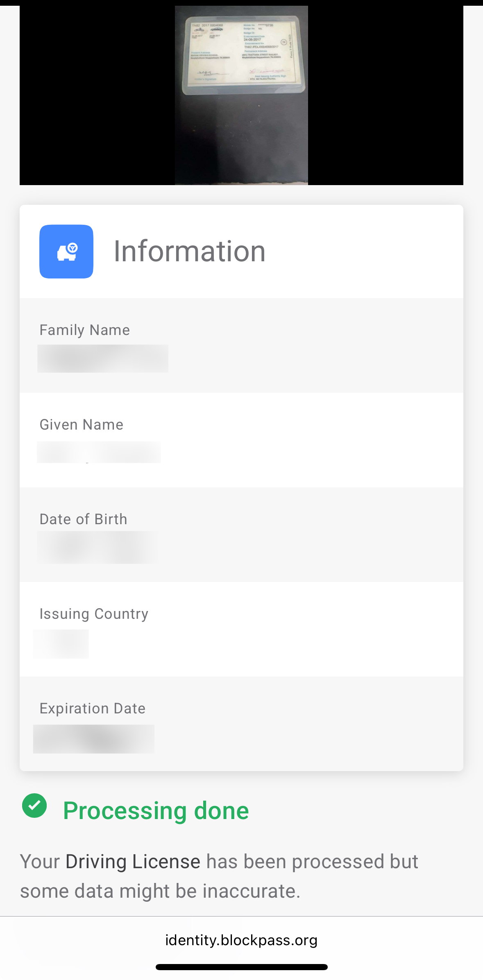Click the Information card heading
The height and width of the screenshot is (980, 483).
(190, 251)
